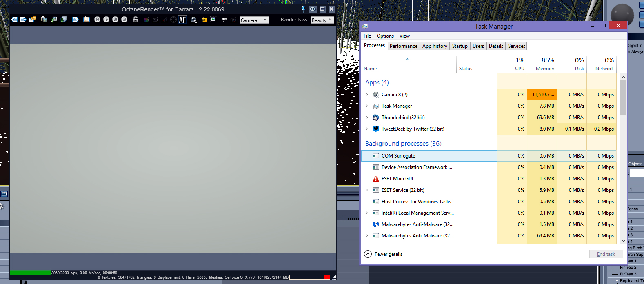Switch to the App history tab
The image size is (644, 284).
coord(435,46)
